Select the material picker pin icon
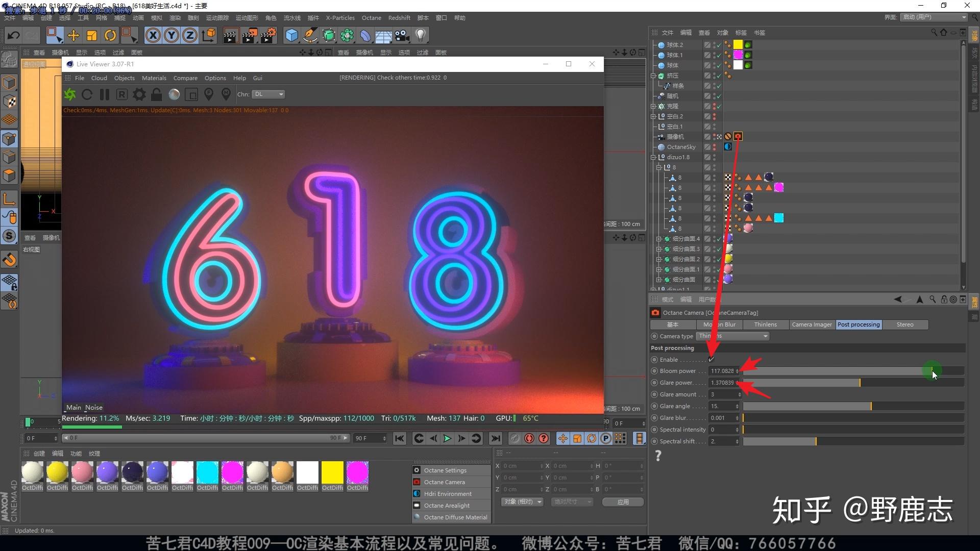Screen dimensions: 980x551 [x=226, y=94]
